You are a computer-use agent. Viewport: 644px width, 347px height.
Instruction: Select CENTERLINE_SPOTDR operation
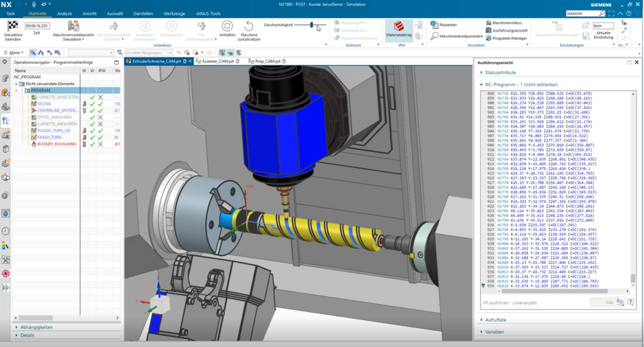click(57, 110)
